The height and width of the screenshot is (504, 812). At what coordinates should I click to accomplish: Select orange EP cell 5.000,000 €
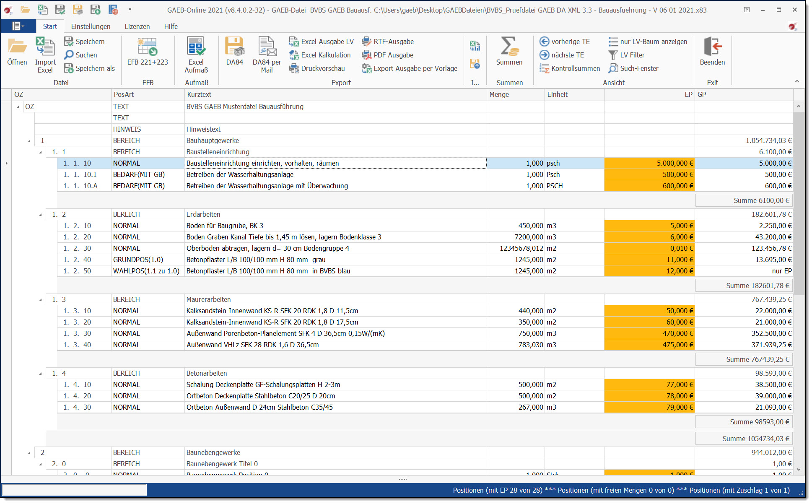tap(649, 163)
